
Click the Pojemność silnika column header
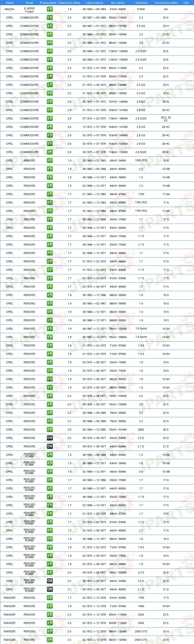[69, 3]
